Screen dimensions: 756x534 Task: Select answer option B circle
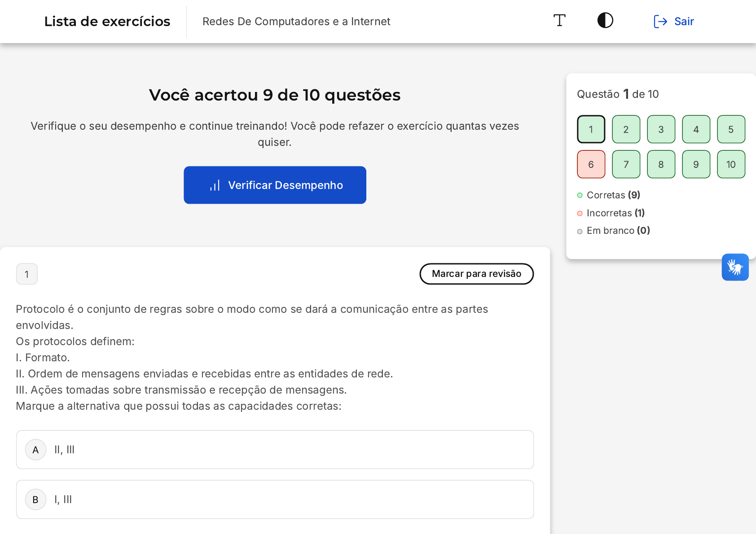[x=36, y=499]
